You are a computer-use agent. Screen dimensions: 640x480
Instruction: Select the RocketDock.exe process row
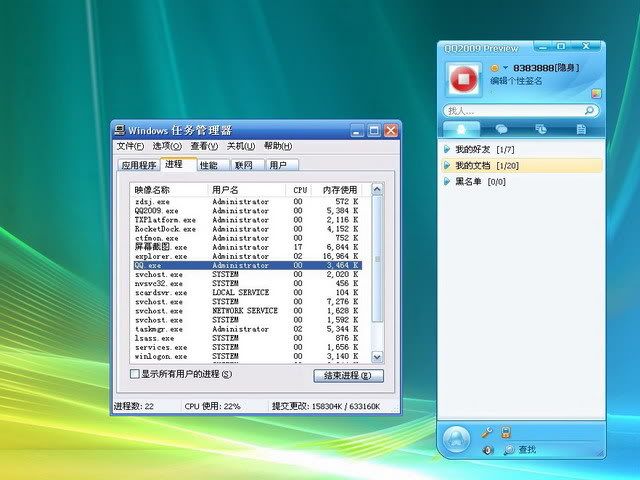(x=247, y=229)
